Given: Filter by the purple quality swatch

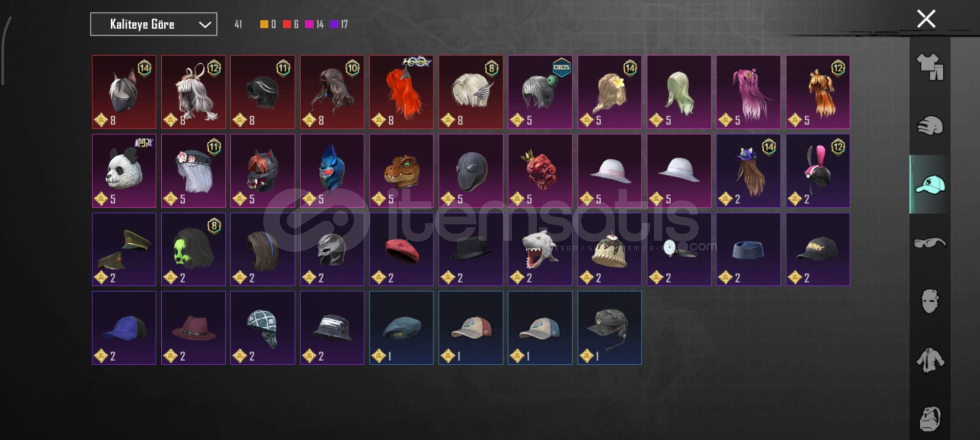Looking at the screenshot, I should point(334,24).
